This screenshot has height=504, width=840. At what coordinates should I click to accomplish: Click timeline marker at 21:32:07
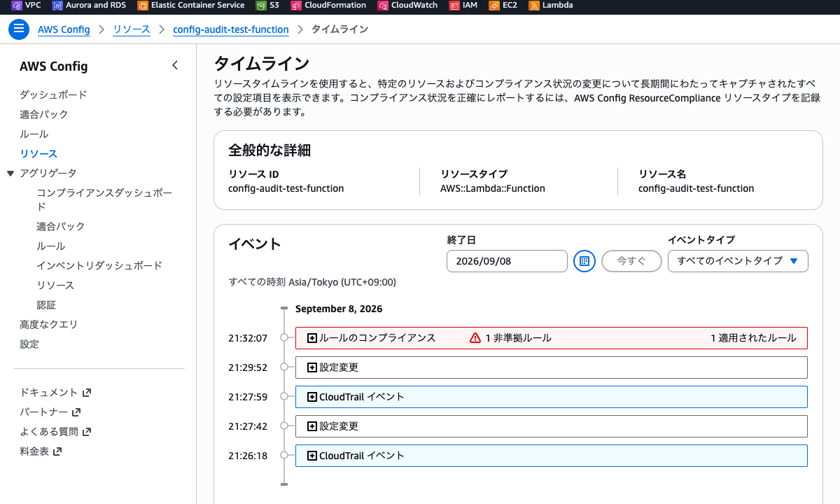tap(283, 337)
